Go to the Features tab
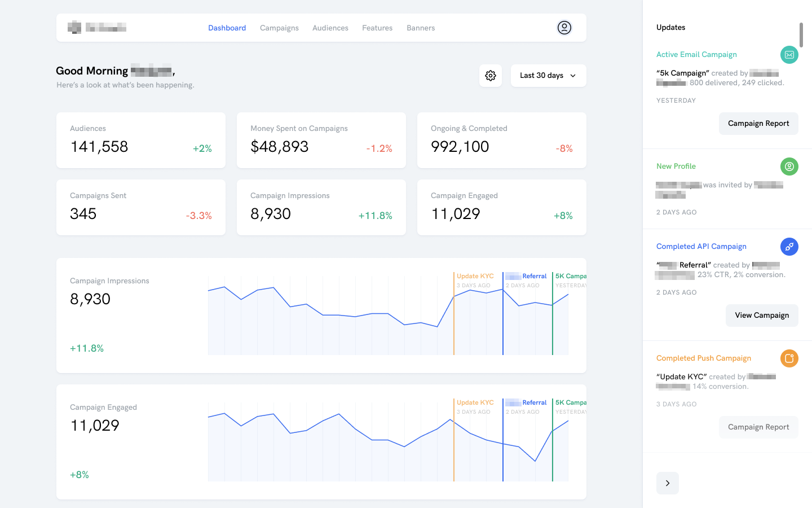Viewport: 812px width, 508px height. tap(377, 28)
